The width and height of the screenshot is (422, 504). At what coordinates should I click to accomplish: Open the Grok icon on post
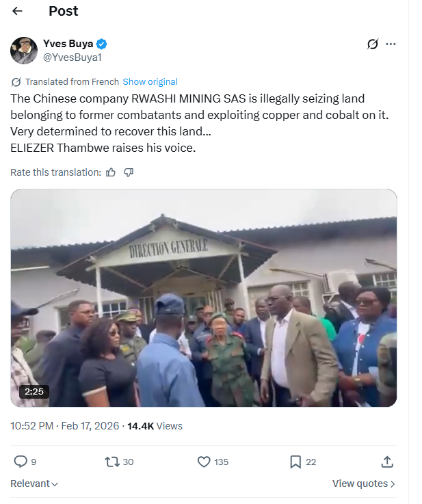point(373,44)
